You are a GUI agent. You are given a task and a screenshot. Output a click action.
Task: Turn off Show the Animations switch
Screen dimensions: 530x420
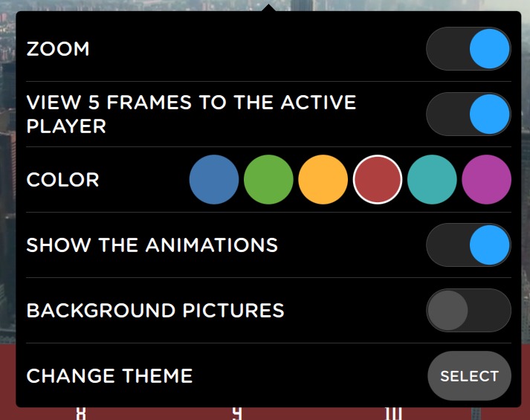[468, 245]
